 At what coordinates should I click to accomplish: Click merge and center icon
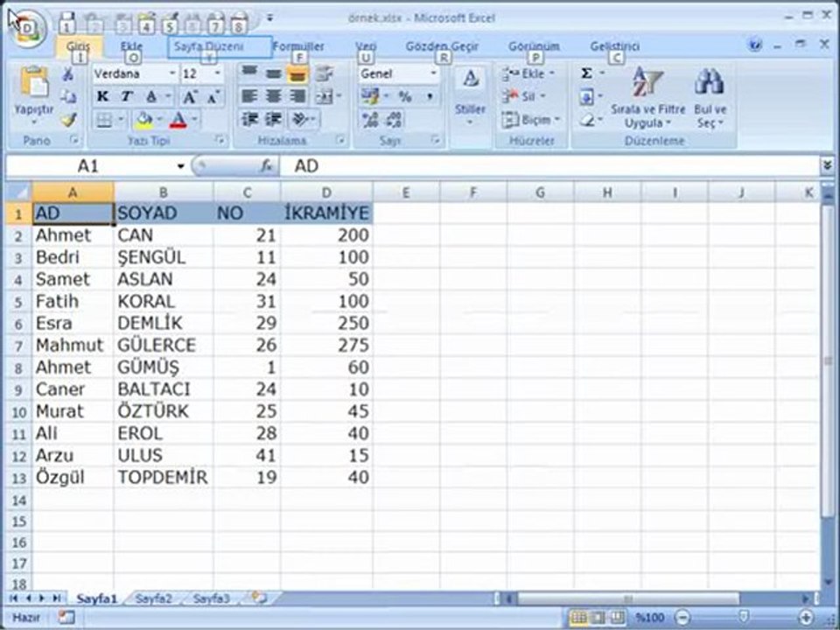pos(324,96)
